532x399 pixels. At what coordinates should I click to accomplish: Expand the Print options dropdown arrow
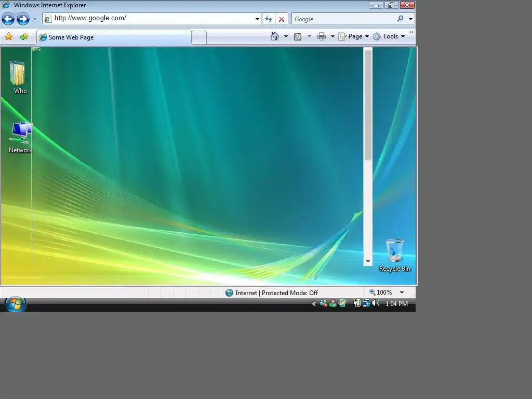pyautogui.click(x=332, y=36)
